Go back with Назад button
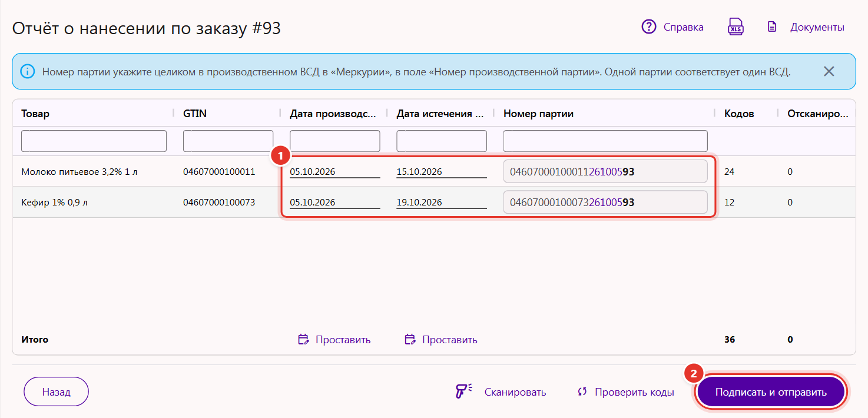Viewport: 868px width, 418px height. (56, 392)
